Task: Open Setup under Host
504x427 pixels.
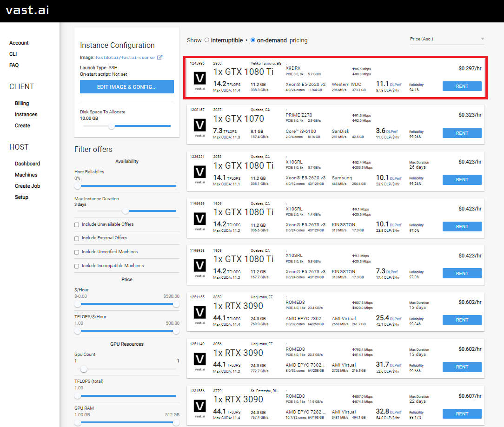Action: 21,197
